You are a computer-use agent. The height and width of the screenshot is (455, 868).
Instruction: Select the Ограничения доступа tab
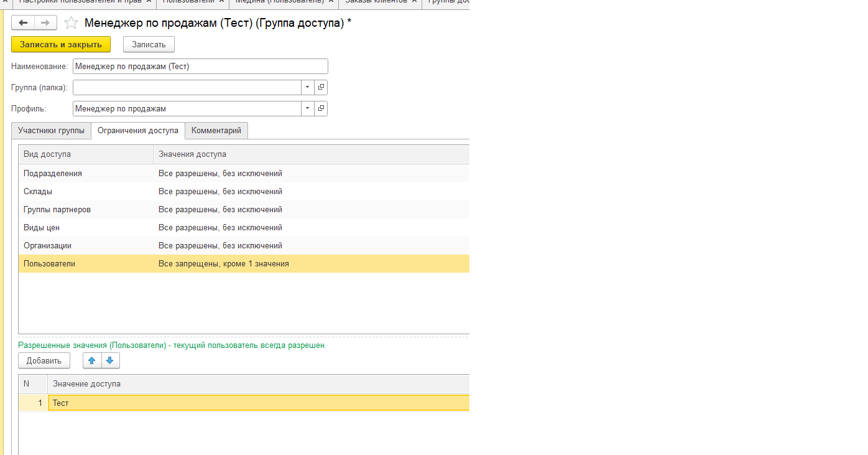(138, 131)
